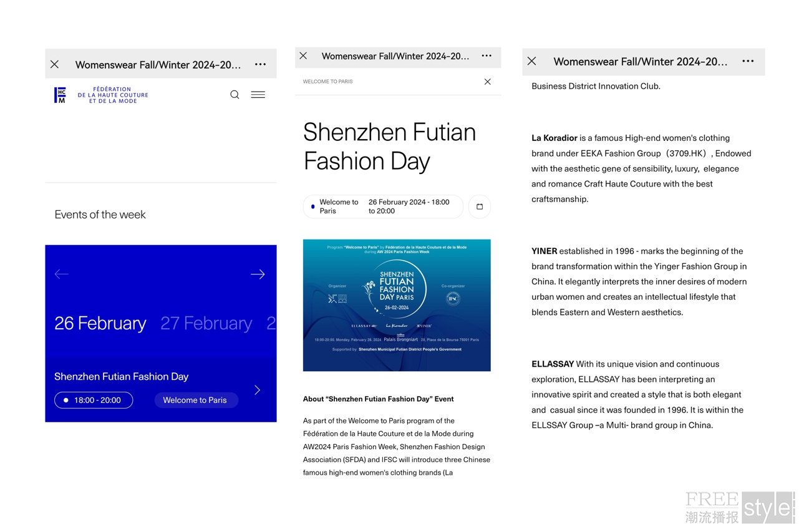Advance dates with the right arrow

[258, 274]
